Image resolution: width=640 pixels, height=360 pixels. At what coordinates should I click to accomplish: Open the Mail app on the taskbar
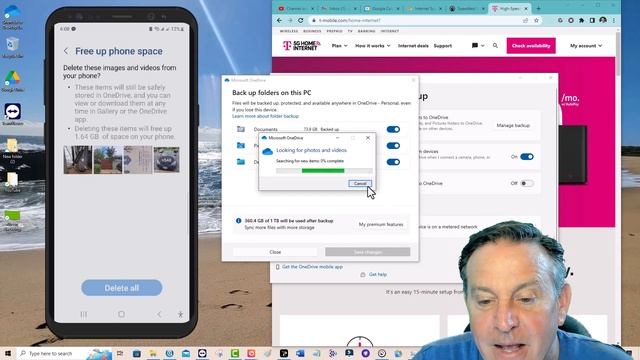tap(186, 353)
